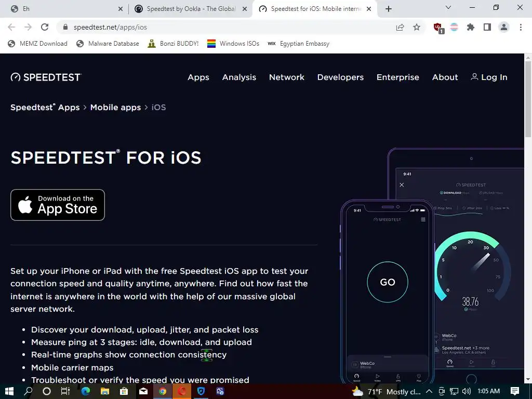This screenshot has width=532, height=399.
Task: Open the uBlock shield extension icon
Action: [x=438, y=28]
